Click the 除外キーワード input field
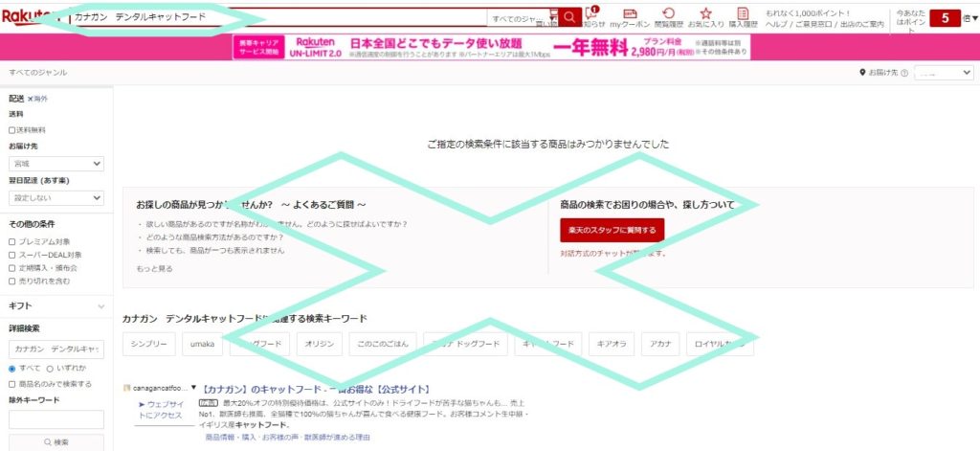980x451 pixels. [56, 419]
